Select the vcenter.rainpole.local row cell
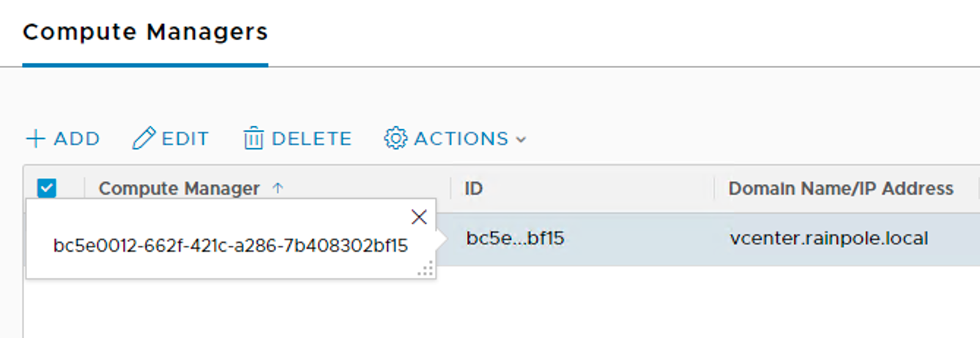 829,238
